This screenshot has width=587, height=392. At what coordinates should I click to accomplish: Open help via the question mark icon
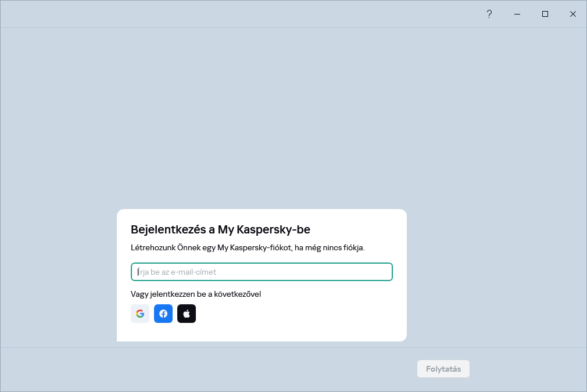[x=489, y=14]
